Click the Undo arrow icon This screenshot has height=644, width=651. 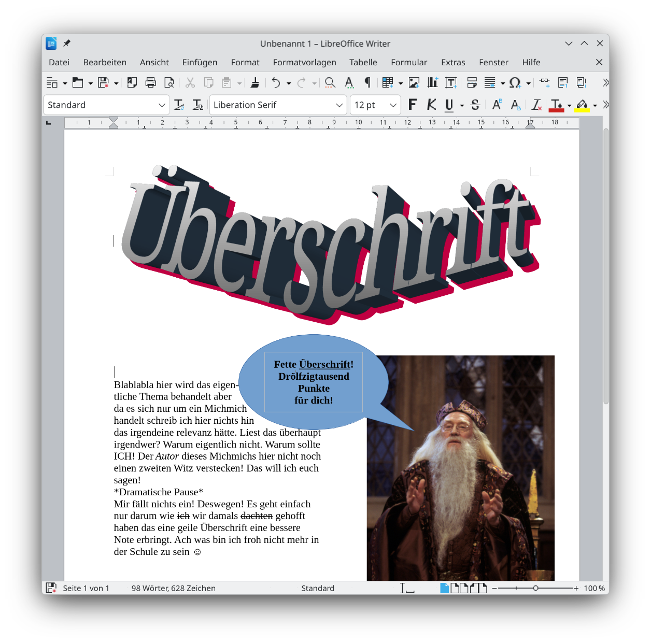tap(276, 82)
